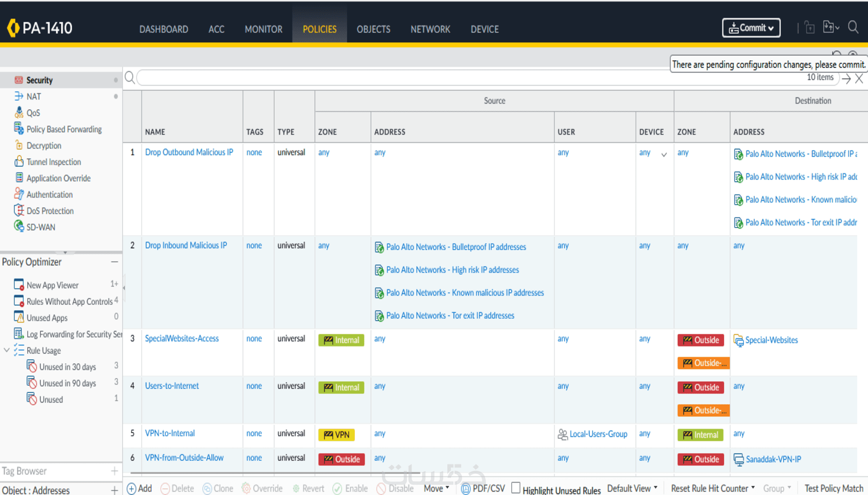Open Unused Apps optimizer item
Viewport: 868px width, 495px height.
(47, 318)
